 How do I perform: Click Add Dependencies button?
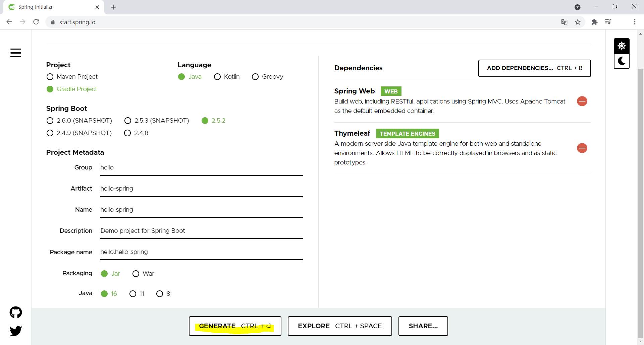(534, 68)
